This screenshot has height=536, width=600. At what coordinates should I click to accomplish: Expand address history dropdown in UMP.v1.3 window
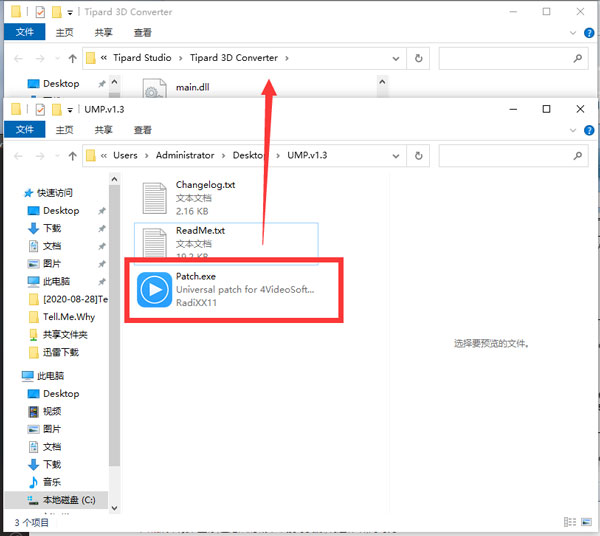396,156
